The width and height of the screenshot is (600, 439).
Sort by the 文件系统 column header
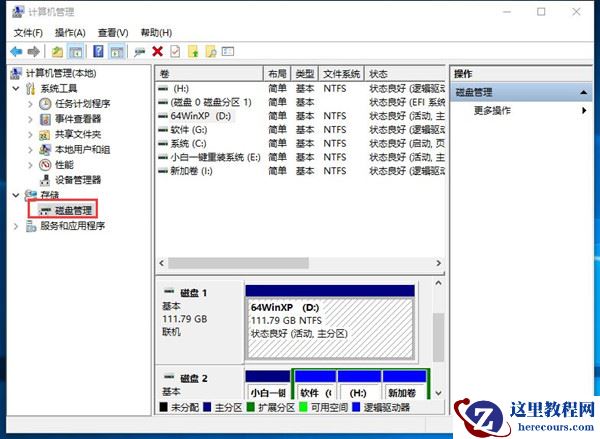(342, 73)
